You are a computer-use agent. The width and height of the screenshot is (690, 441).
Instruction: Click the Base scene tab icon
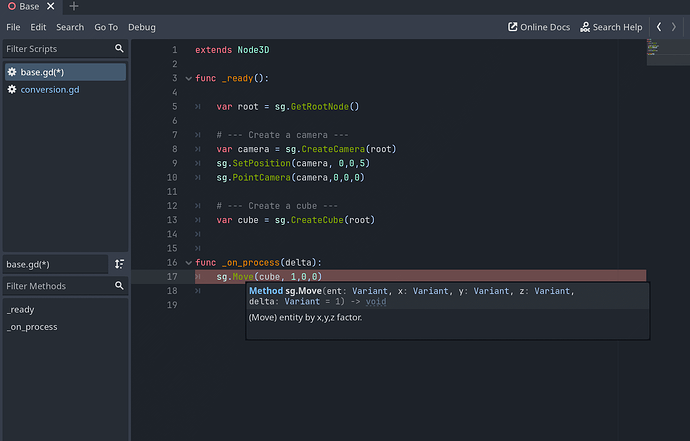[12, 6]
